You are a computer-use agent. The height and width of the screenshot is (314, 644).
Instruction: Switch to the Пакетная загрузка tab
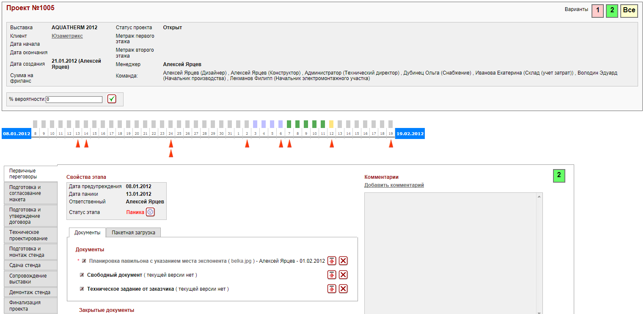pos(133,233)
